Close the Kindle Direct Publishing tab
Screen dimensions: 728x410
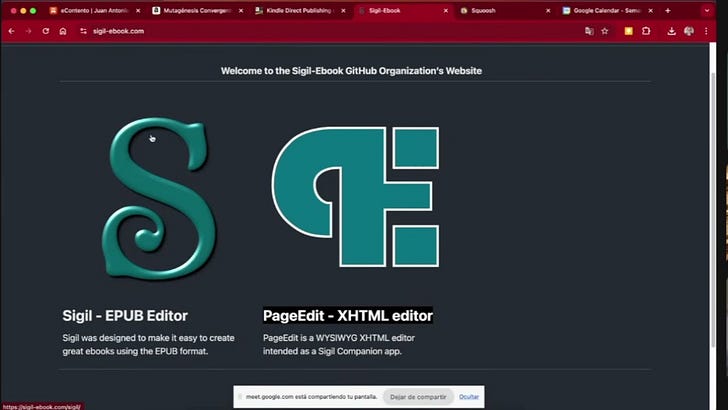tap(343, 10)
